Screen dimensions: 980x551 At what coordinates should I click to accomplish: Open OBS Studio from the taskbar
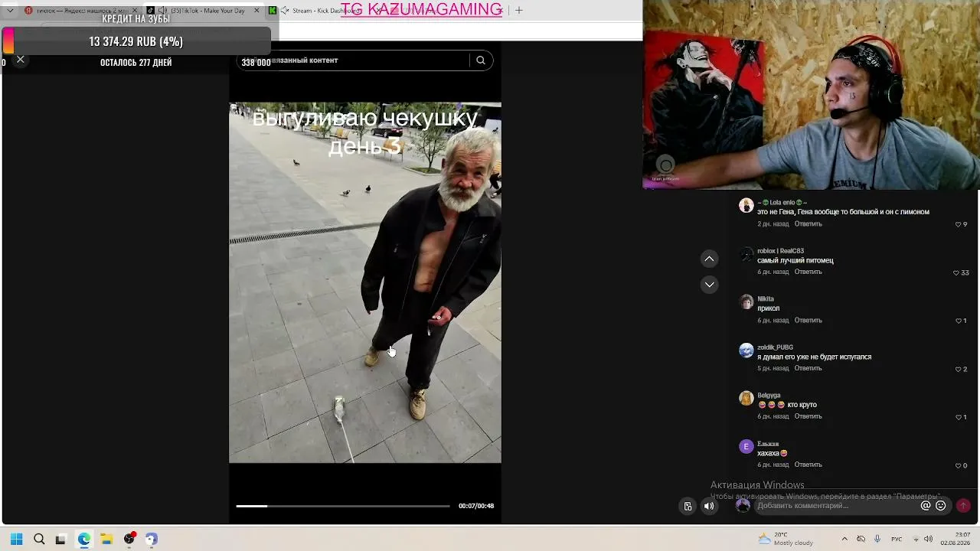pyautogui.click(x=129, y=539)
